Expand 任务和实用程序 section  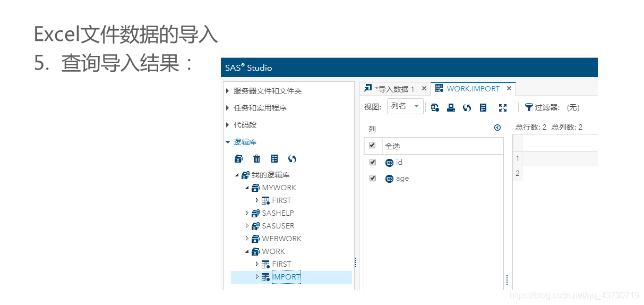click(x=228, y=108)
